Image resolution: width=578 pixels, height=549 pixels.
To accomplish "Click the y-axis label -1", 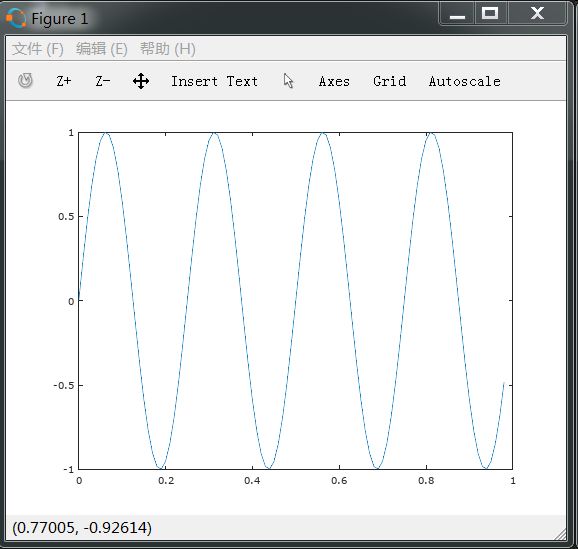I will (x=69, y=469).
